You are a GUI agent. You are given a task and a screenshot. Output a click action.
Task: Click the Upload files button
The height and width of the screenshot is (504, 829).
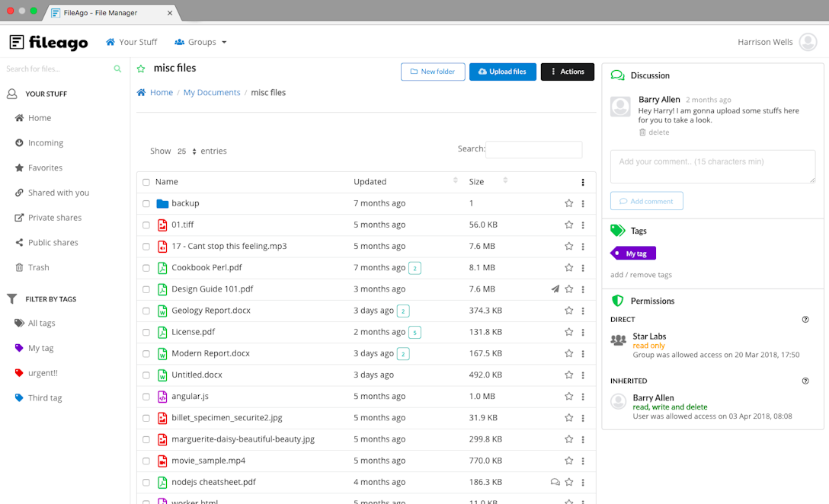(x=502, y=72)
